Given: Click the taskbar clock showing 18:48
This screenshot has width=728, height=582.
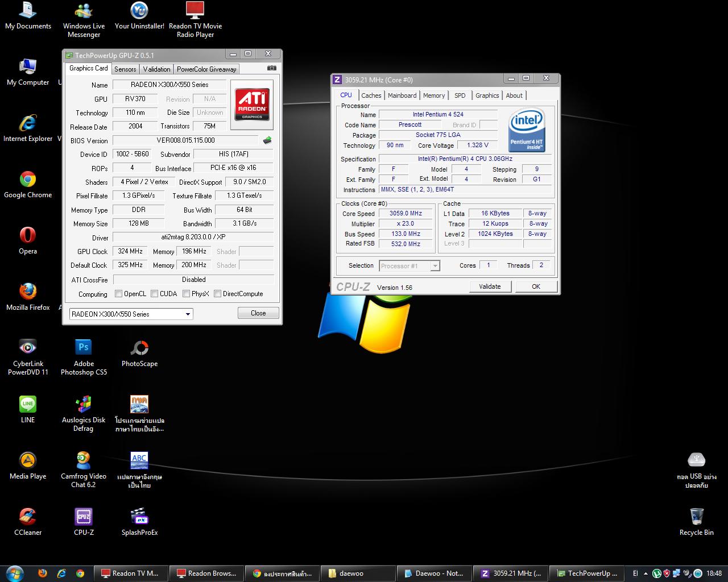Looking at the screenshot, I should pos(714,573).
